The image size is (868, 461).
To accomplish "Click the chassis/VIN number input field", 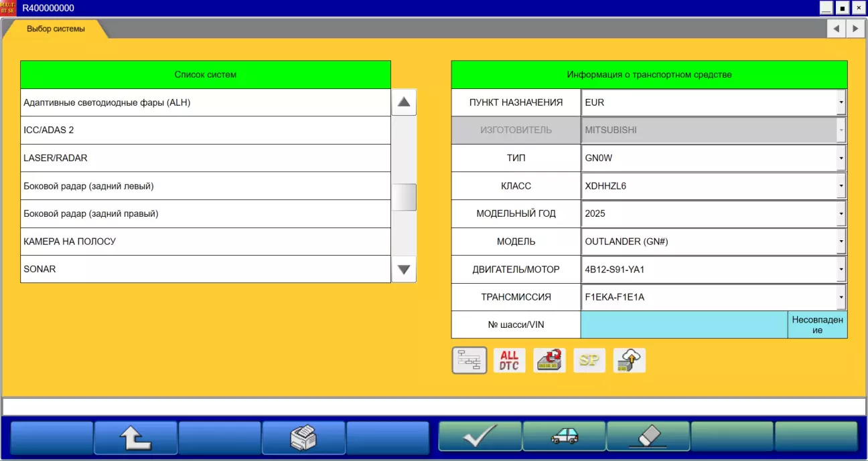I will tap(683, 325).
